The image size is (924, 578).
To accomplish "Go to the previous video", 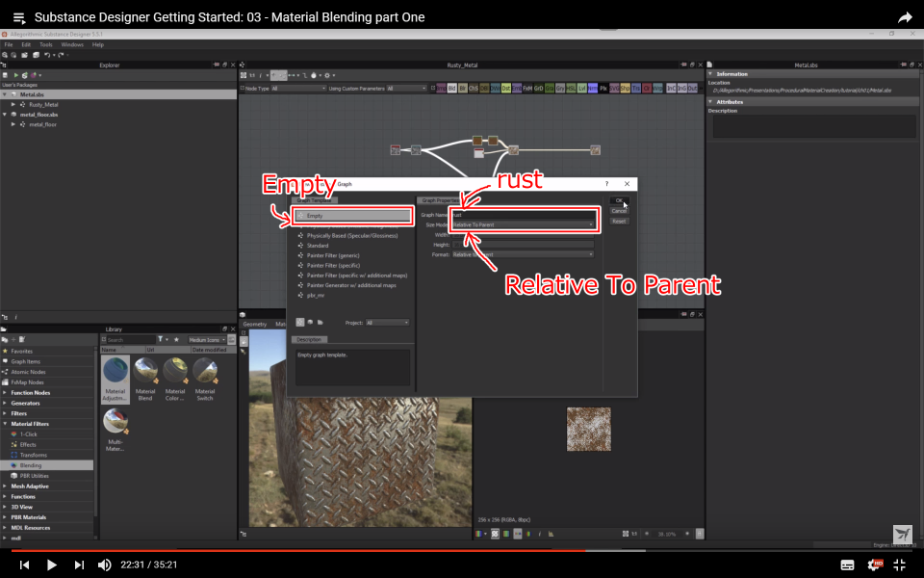I will tap(24, 565).
